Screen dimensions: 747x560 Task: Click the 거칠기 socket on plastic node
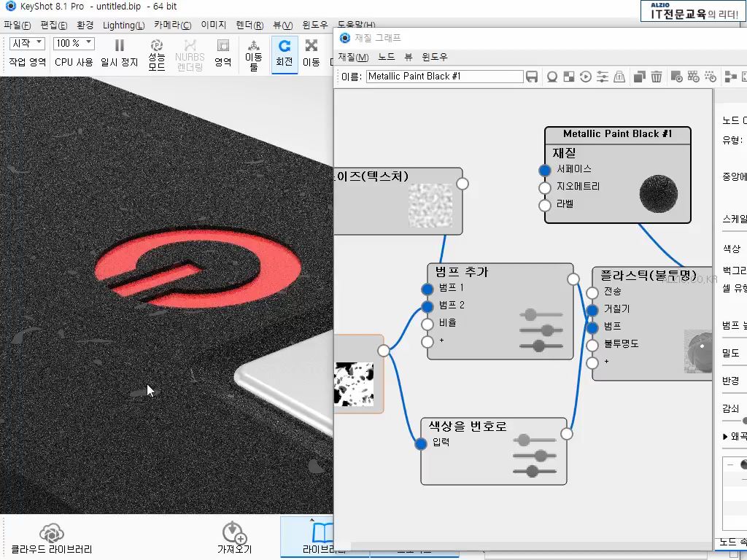(592, 310)
